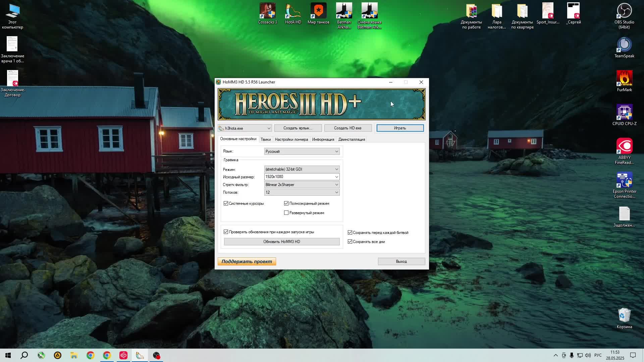Image resolution: width=644 pixels, height=362 pixels.
Task: Launch OBS Studio desktop icon
Action: (624, 16)
